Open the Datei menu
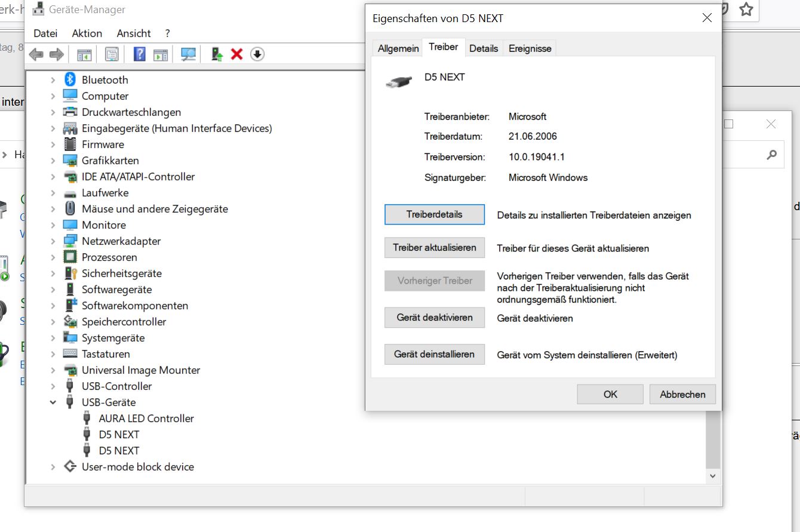Screen dimensions: 800x532 (x=45, y=33)
